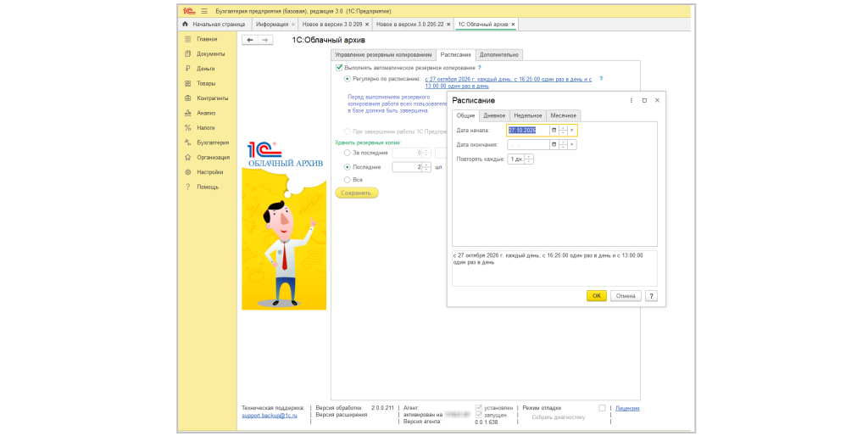Click the Последние count input field

point(407,167)
